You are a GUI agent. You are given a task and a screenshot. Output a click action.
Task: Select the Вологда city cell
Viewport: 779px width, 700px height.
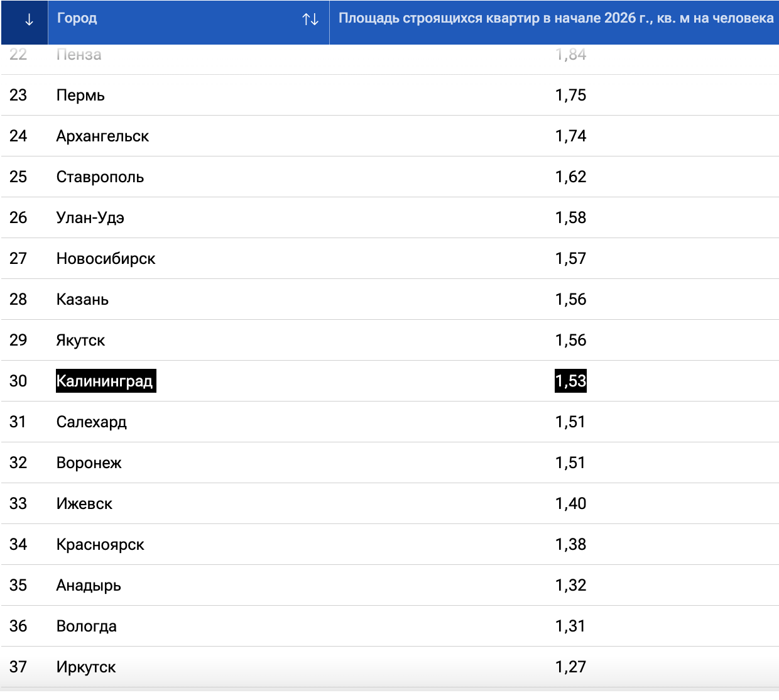[86, 626]
